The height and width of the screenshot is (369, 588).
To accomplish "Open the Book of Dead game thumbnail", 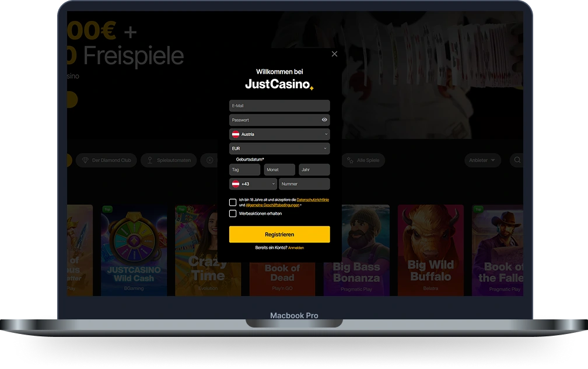I will (x=282, y=279).
